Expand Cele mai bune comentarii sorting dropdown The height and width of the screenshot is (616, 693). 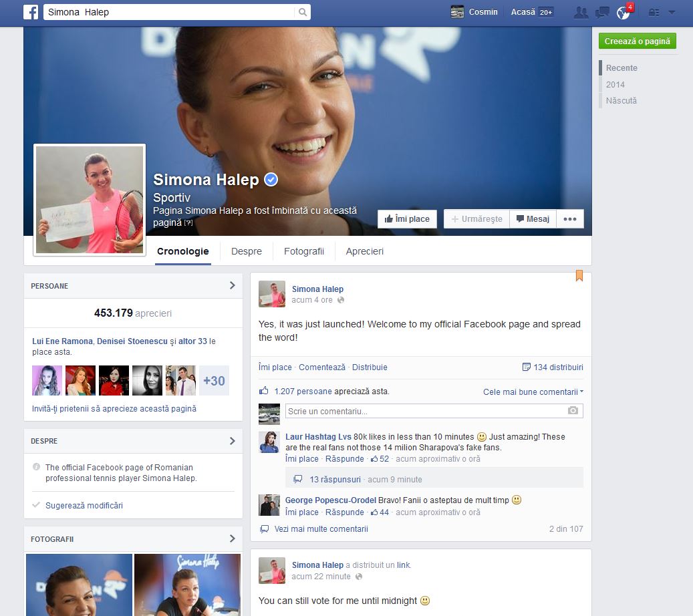pyautogui.click(x=533, y=392)
